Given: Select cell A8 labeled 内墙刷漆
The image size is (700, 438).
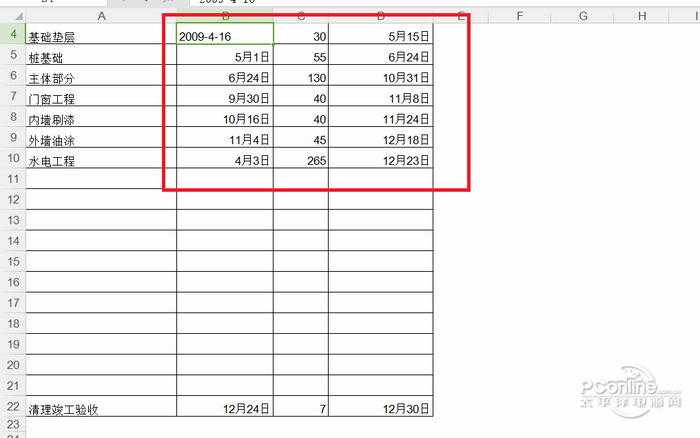Looking at the screenshot, I should coord(101,117).
